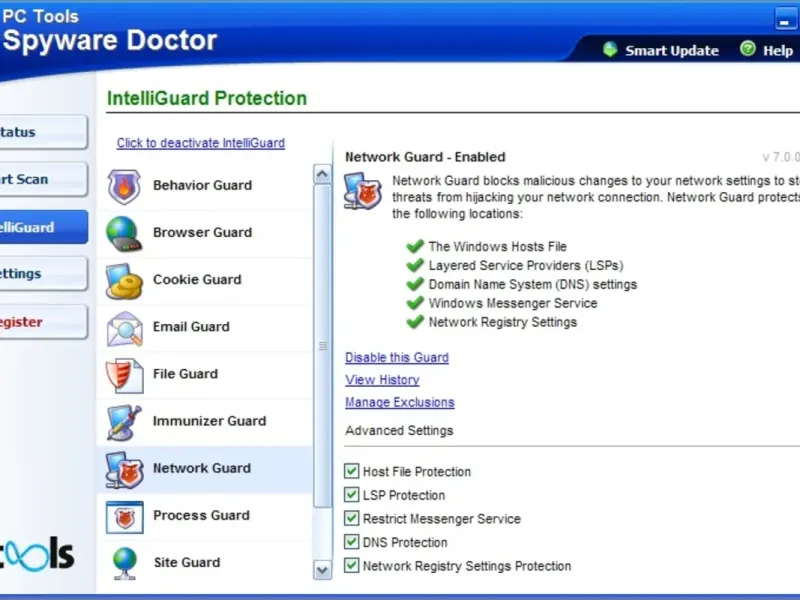Click the Smart Update globe icon
The image size is (800, 600).
(x=610, y=49)
